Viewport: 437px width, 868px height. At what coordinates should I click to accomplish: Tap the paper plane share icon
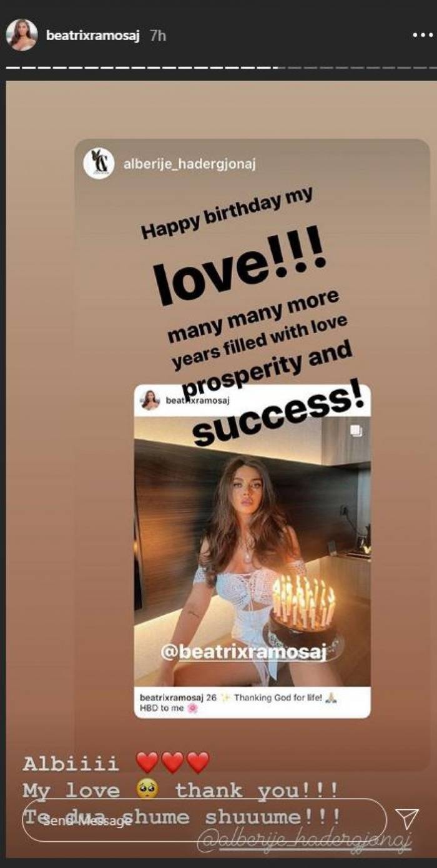[x=406, y=820]
